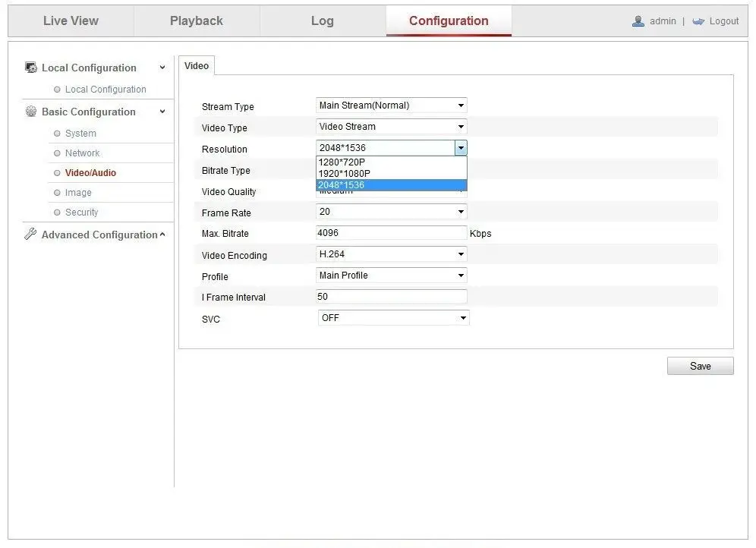Click the admin username link
756x548 pixels.
(x=663, y=21)
